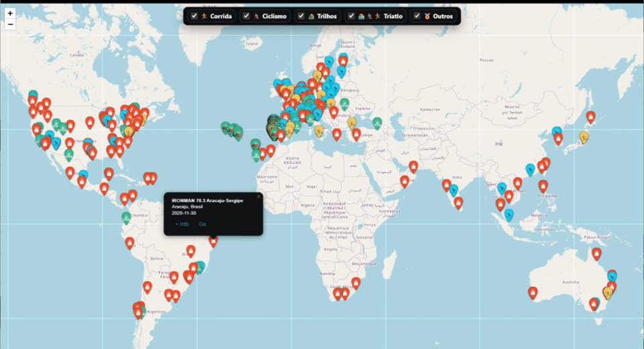The height and width of the screenshot is (349, 644).
Task: Toggle the Ciclismo filter checkbox
Action: click(246, 16)
